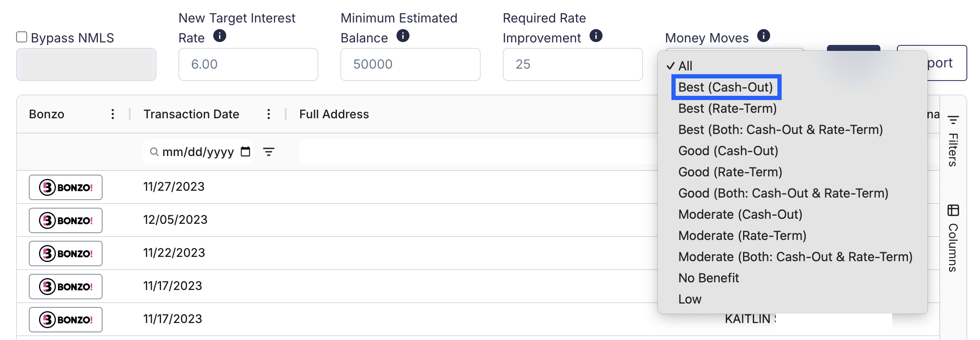Image resolution: width=980 pixels, height=340 pixels.
Task: Choose Good (Rate-Term) from dropdown list
Action: click(730, 172)
